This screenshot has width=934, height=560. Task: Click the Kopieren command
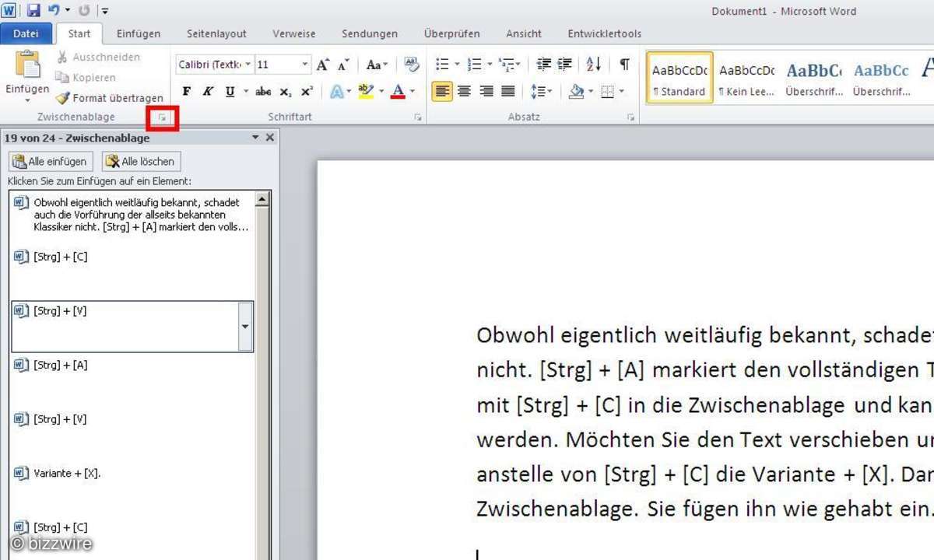click(x=86, y=77)
